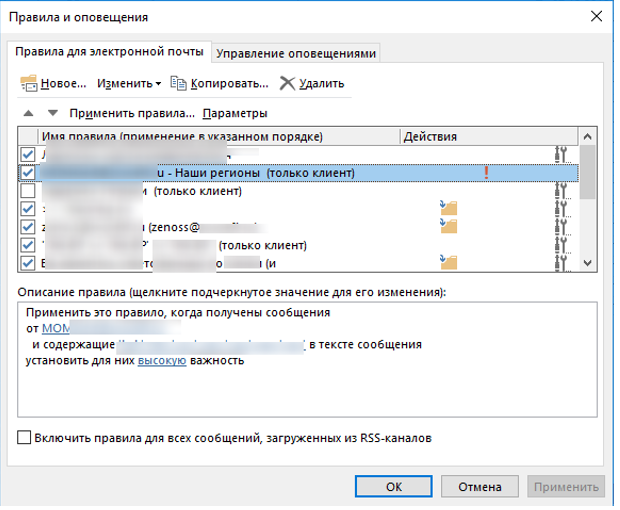Enable rules for RSS feeds checkbox
The width and height of the screenshot is (620, 510).
point(24,438)
